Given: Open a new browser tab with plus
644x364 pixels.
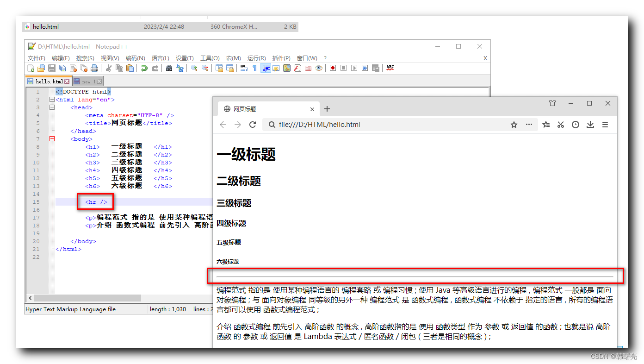Looking at the screenshot, I should click(x=327, y=109).
